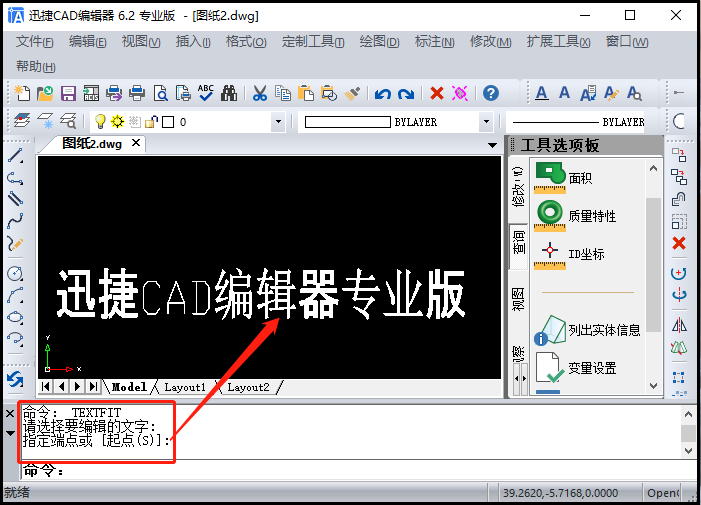Open the Layers manager icon
This screenshot has height=505, width=701.
tap(22, 121)
